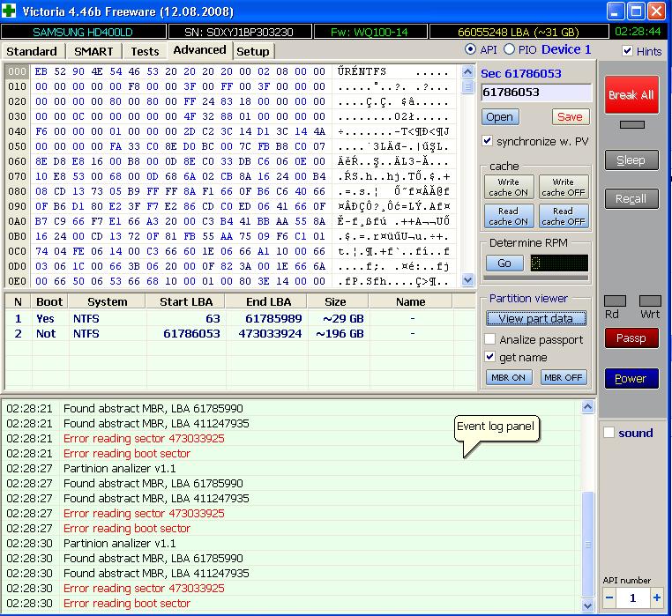Enable the sound checkbox
Viewport: 672px width, 616px height.
coord(609,432)
